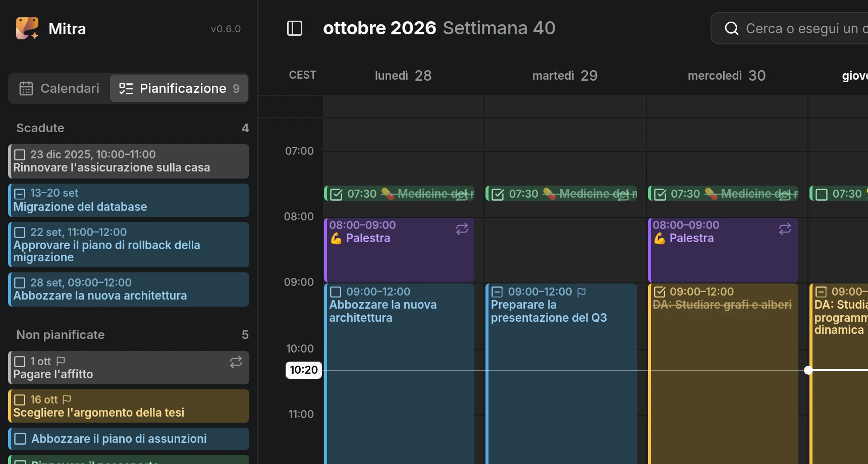This screenshot has height=464, width=868.
Task: Click flag icon on Scegliere l'argomento della tesi
Action: pos(67,399)
